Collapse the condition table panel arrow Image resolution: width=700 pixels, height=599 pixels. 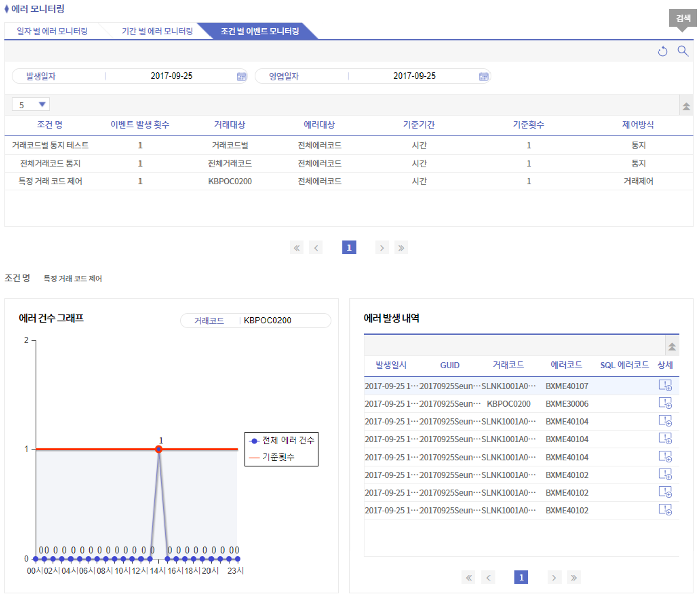[x=686, y=106]
